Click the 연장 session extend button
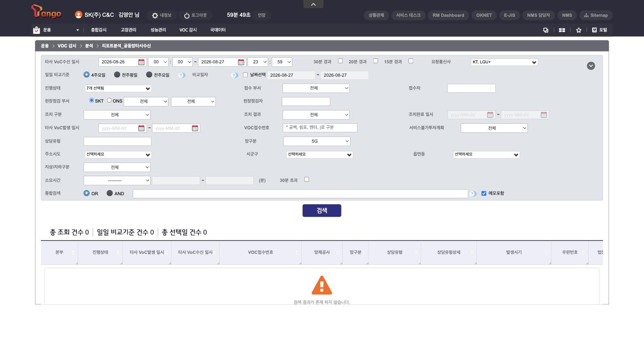The width and height of the screenshot is (644, 350). [262, 15]
